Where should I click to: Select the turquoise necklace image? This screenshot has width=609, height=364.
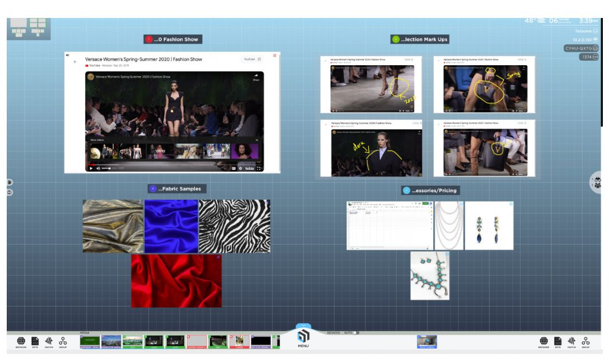(x=430, y=276)
